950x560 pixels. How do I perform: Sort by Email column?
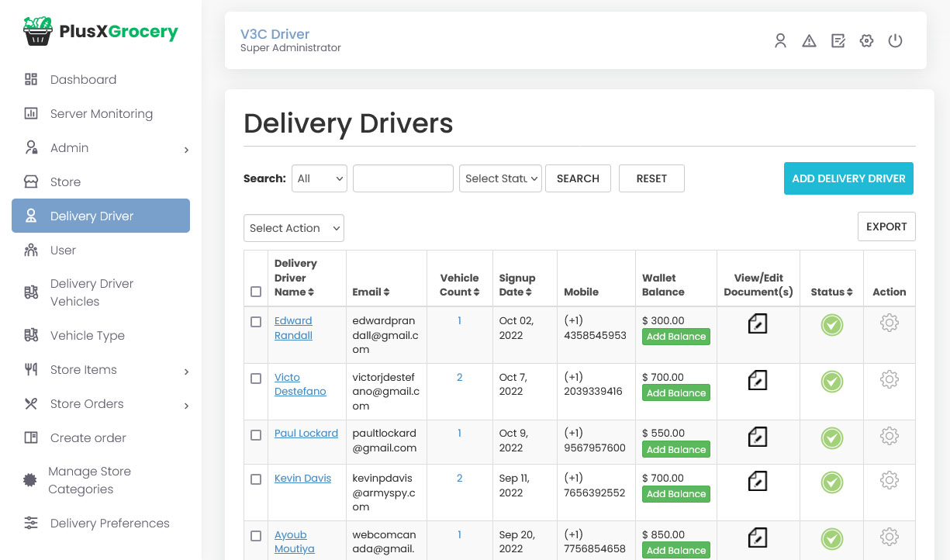coord(371,292)
